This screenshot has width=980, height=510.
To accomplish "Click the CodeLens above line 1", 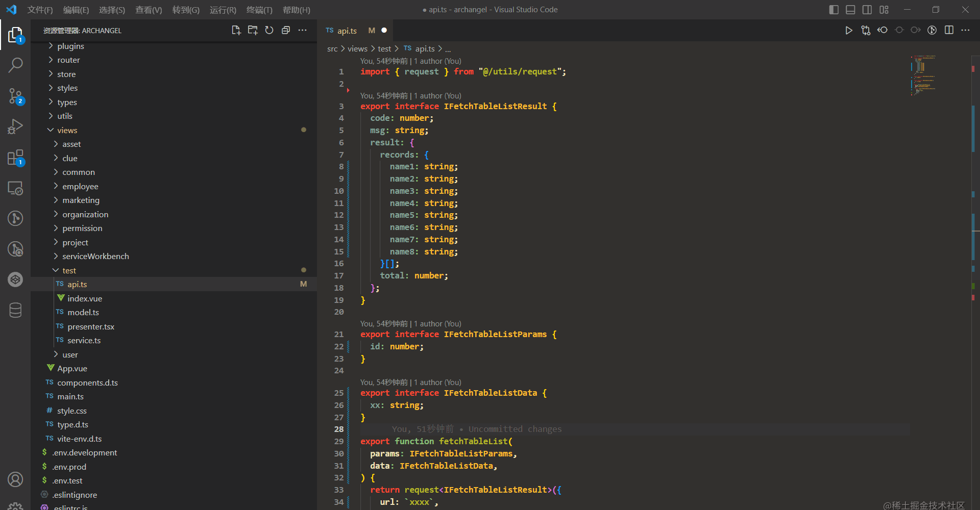I will pos(411,61).
